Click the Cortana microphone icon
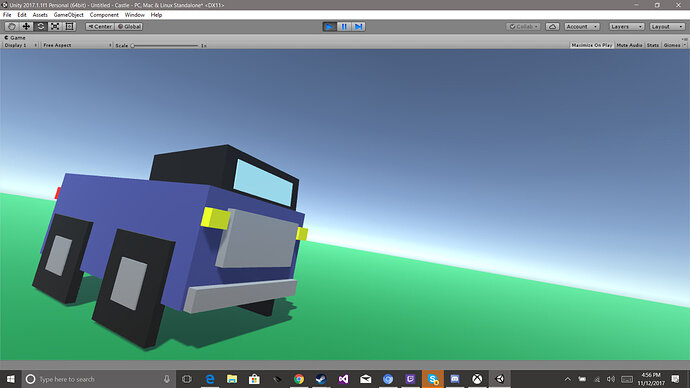Viewport: 690px width, 388px height. (x=167, y=379)
